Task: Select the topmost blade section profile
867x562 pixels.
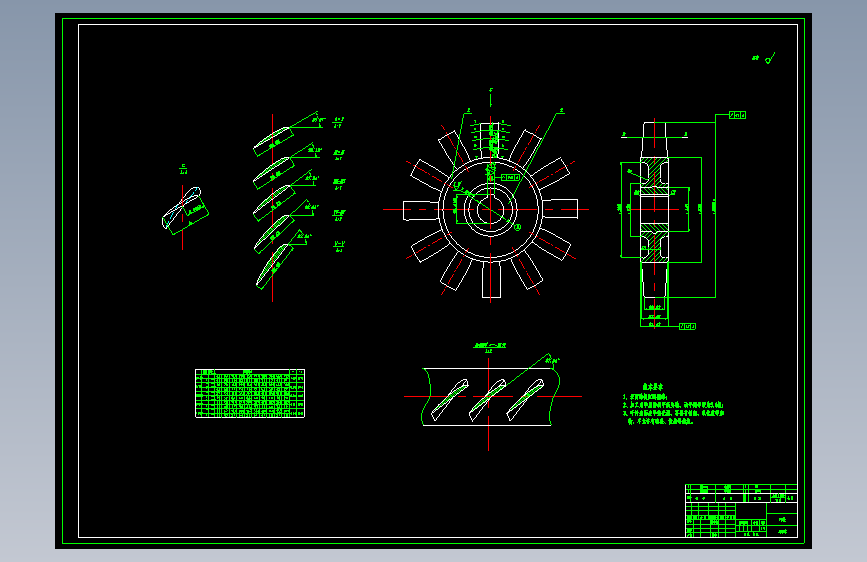Action: [273, 140]
